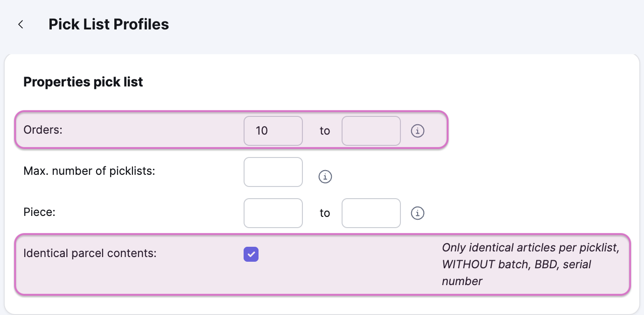Focus the Orders maximum input field

tap(371, 131)
